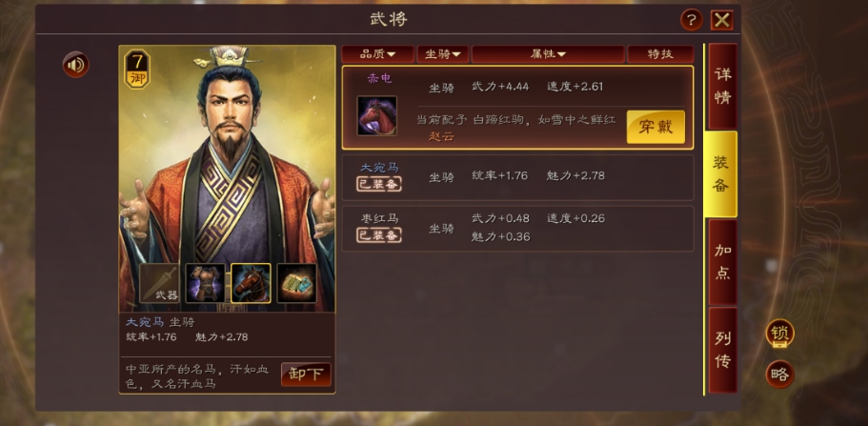This screenshot has width=868, height=426.
Task: Open help with the question mark icon
Action: (692, 21)
